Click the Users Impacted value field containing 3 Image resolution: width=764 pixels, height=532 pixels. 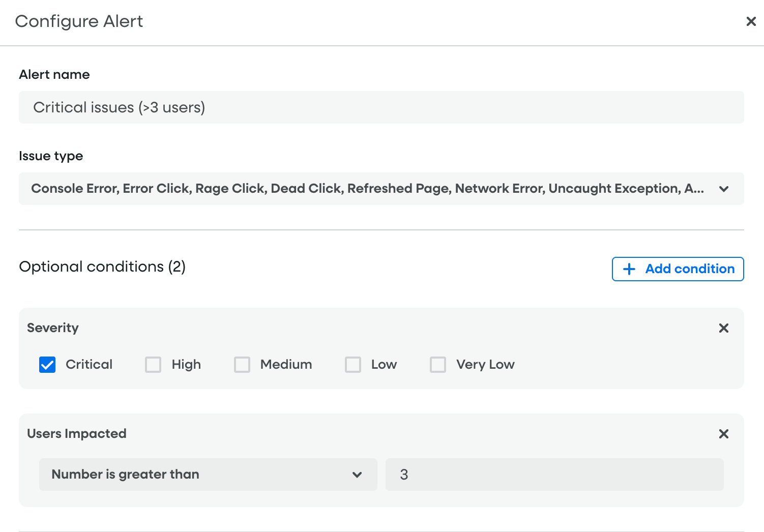click(554, 475)
